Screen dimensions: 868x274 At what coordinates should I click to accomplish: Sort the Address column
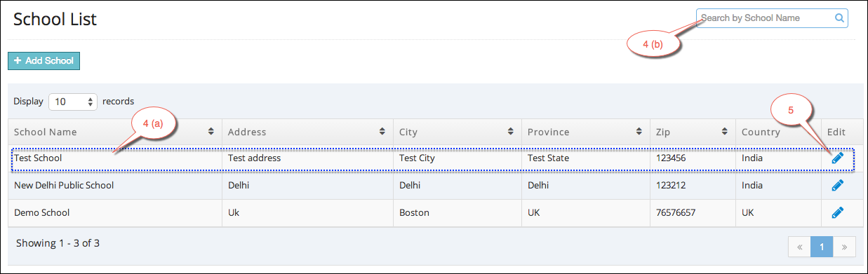pos(382,132)
